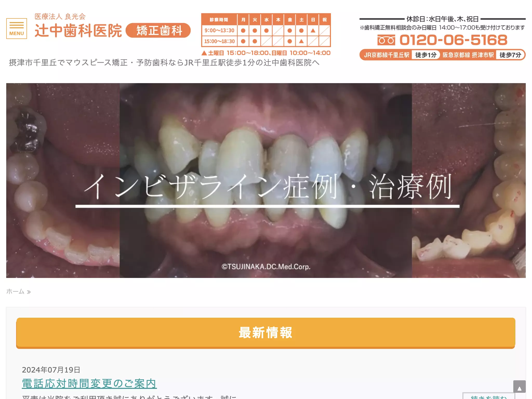Click the 阪急京都線 摂津市駅 access label
This screenshot has width=532, height=399.
pos(468,55)
